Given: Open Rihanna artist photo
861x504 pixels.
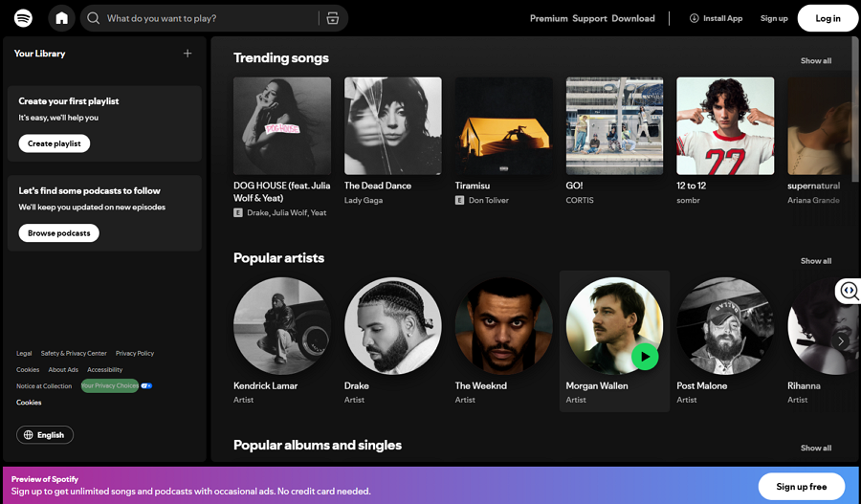Looking at the screenshot, I should 819,325.
